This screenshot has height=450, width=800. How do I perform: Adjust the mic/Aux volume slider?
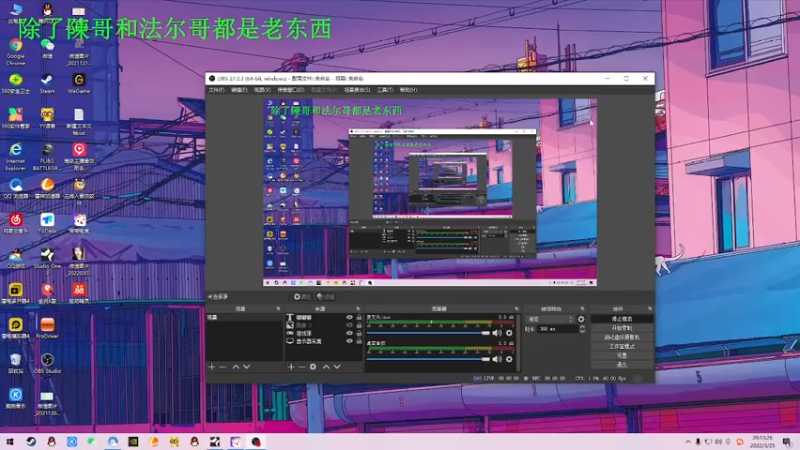click(429, 333)
